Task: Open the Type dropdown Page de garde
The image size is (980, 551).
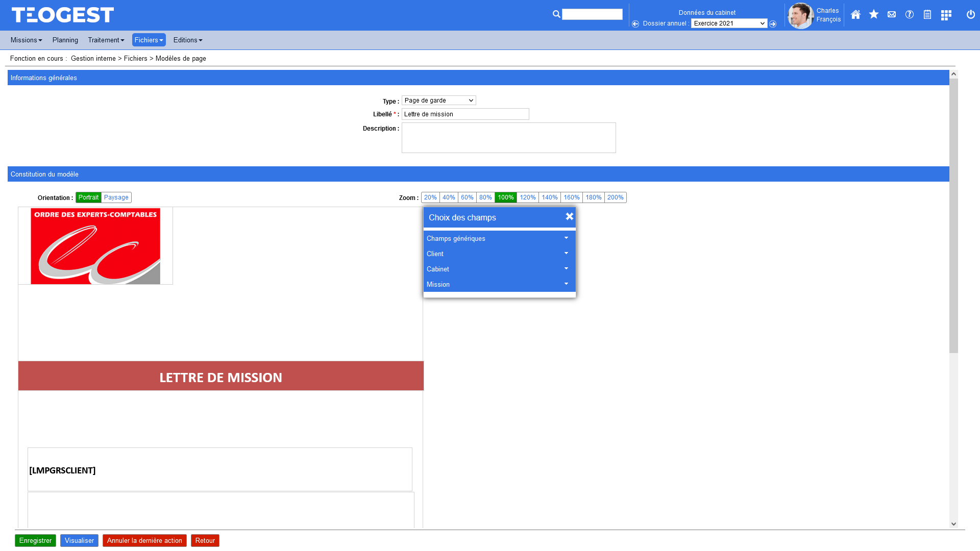Action: click(438, 101)
